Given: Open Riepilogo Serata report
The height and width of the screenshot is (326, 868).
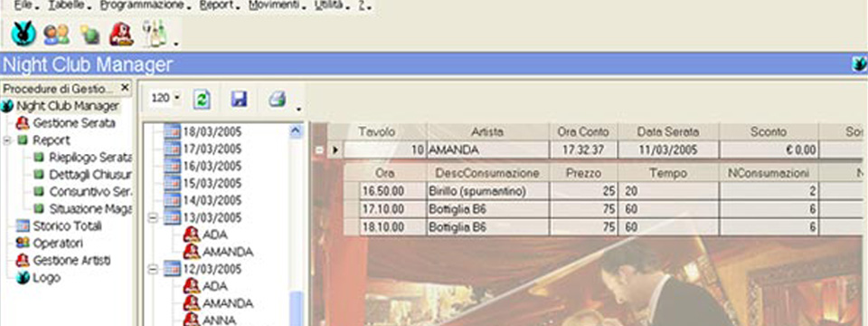Looking at the screenshot, I should (x=90, y=158).
